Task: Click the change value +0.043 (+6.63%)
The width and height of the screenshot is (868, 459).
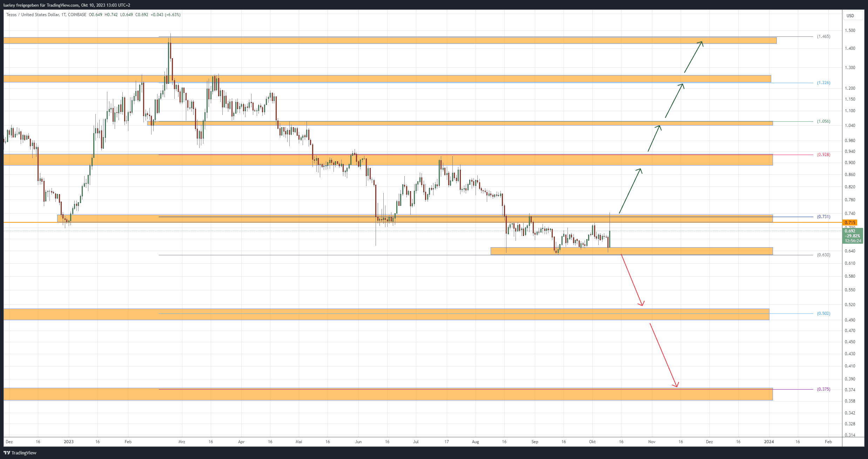Action: coord(166,15)
